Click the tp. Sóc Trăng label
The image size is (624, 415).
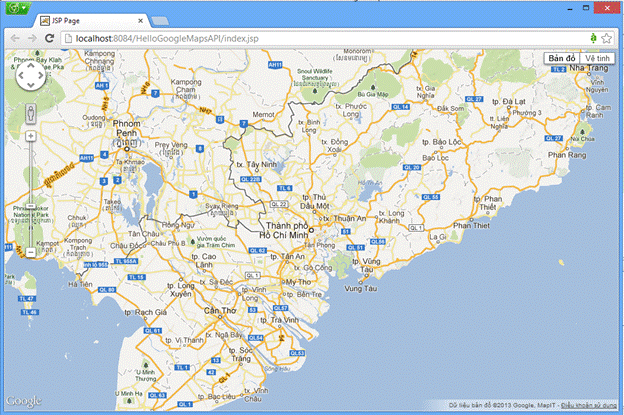(x=240, y=354)
